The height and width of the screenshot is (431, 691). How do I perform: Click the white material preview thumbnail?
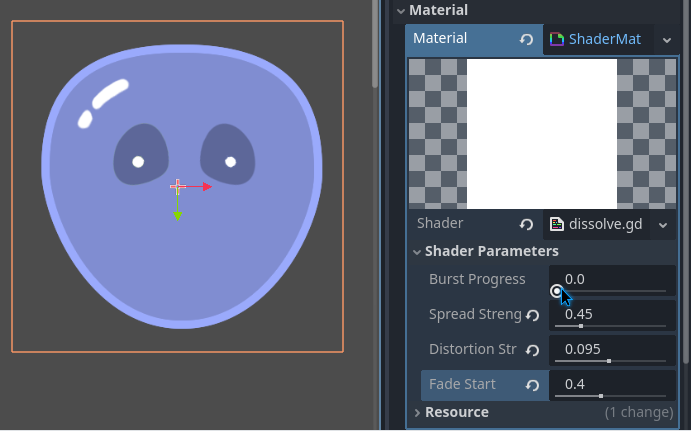tap(542, 133)
